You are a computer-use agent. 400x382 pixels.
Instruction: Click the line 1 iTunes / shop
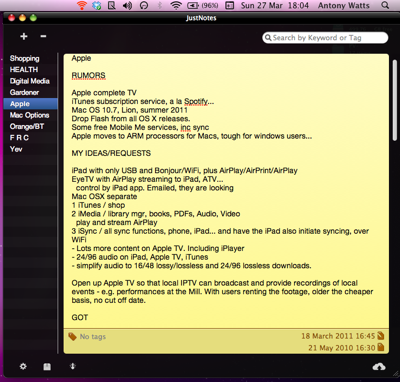[98, 205]
